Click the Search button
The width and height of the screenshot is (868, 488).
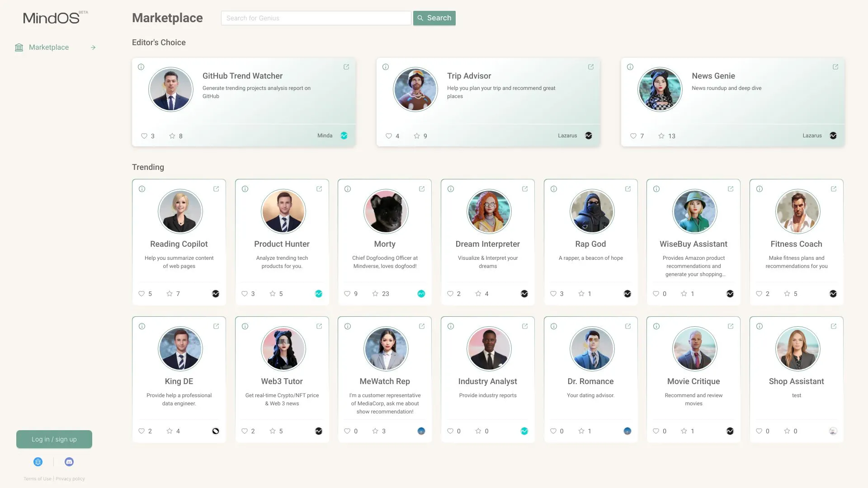pyautogui.click(x=434, y=18)
